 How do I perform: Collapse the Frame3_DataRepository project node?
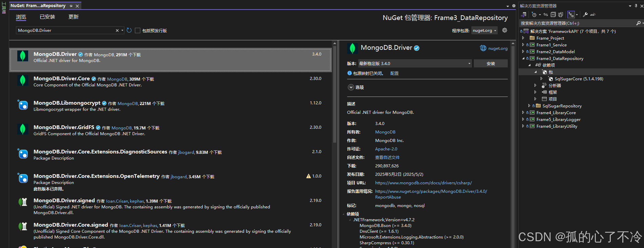point(523,58)
